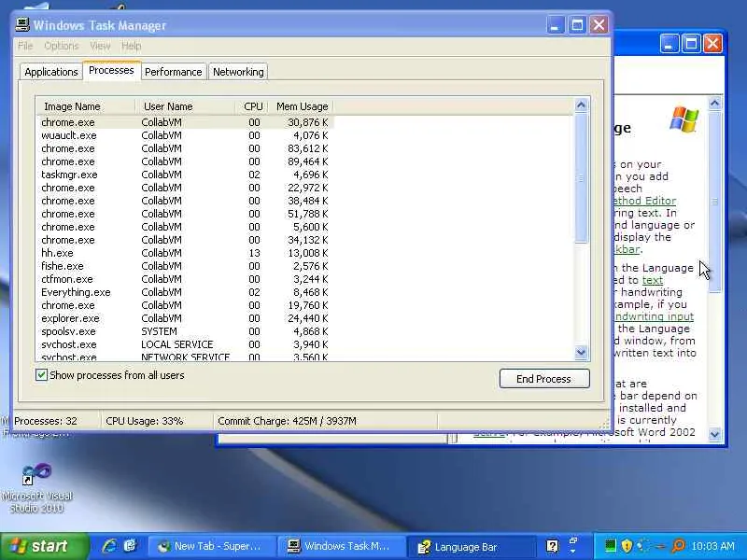The image size is (747, 560).
Task: Select the chrome.exe row using 38,484 K
Action: pos(185,201)
